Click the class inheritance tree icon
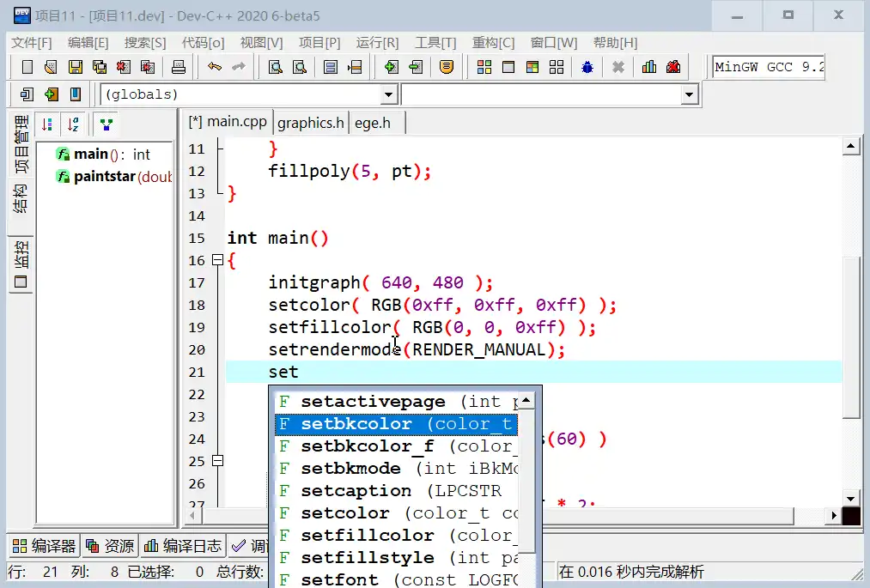 [x=106, y=124]
